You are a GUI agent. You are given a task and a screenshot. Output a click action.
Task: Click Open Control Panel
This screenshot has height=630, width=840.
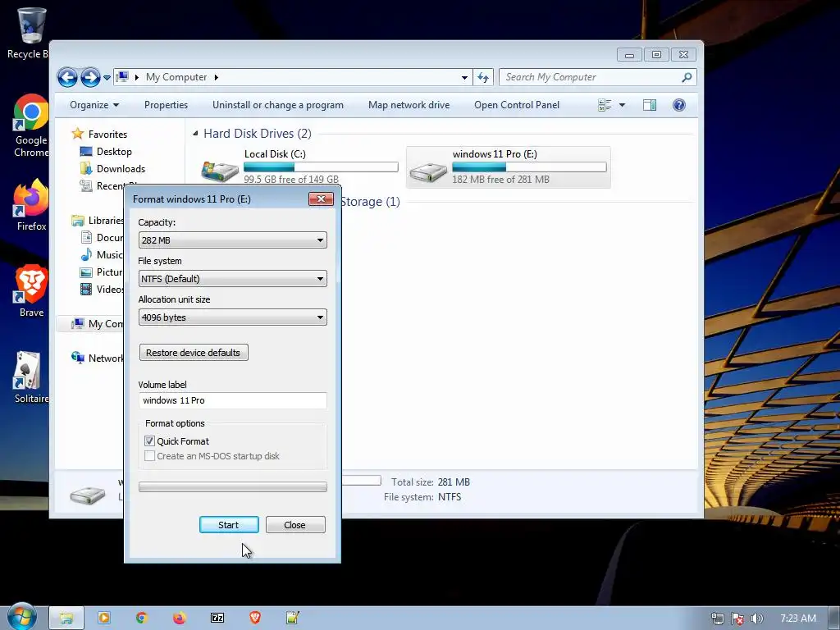coord(517,105)
